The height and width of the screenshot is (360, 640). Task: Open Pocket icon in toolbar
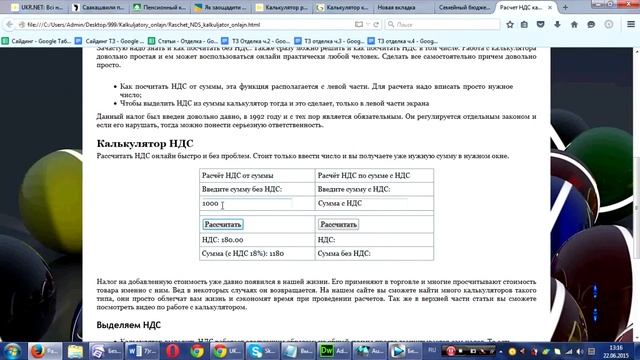540,24
